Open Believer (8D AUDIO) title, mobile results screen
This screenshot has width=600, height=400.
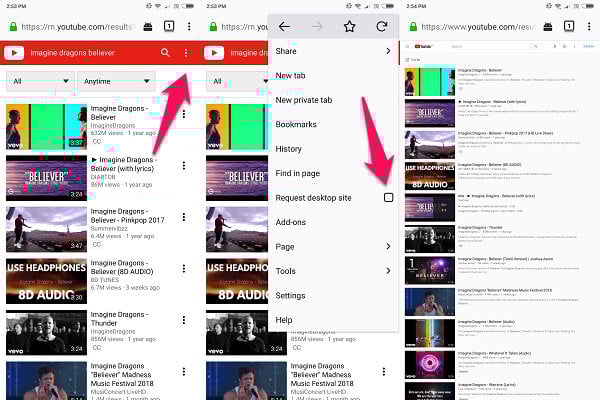[x=122, y=267]
